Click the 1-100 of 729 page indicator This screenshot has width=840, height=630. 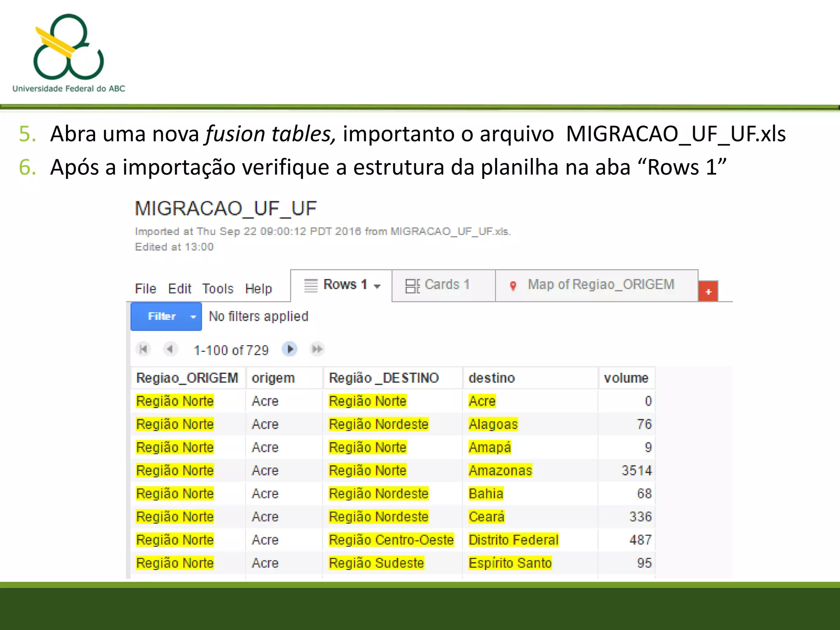(231, 350)
